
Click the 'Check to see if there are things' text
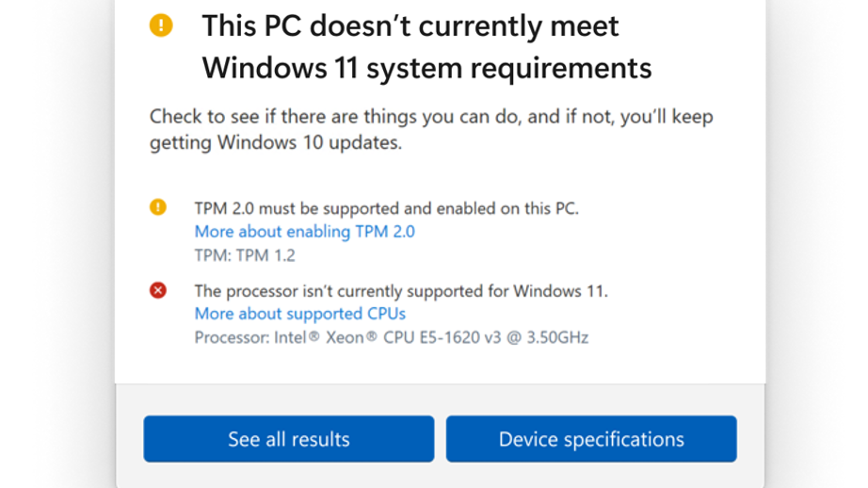point(431,117)
